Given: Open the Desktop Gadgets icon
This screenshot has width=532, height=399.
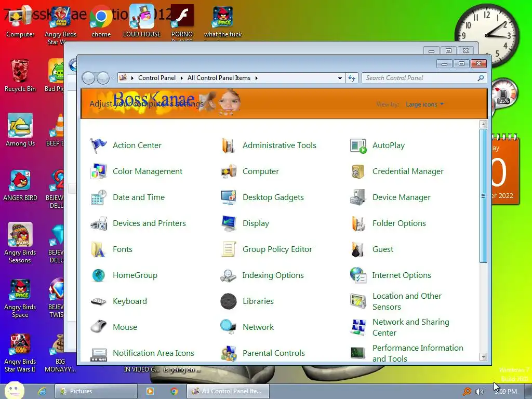Looking at the screenshot, I should click(x=229, y=197).
